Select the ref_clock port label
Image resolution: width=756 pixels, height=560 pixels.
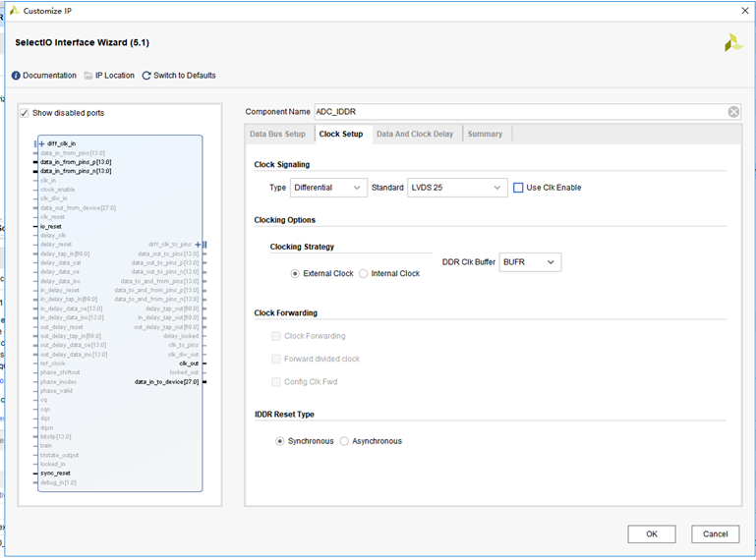coord(52,364)
